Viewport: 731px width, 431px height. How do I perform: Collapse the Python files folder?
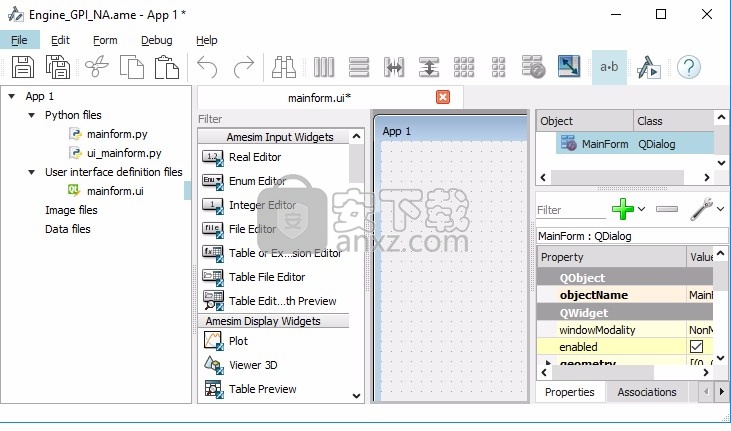[31, 116]
